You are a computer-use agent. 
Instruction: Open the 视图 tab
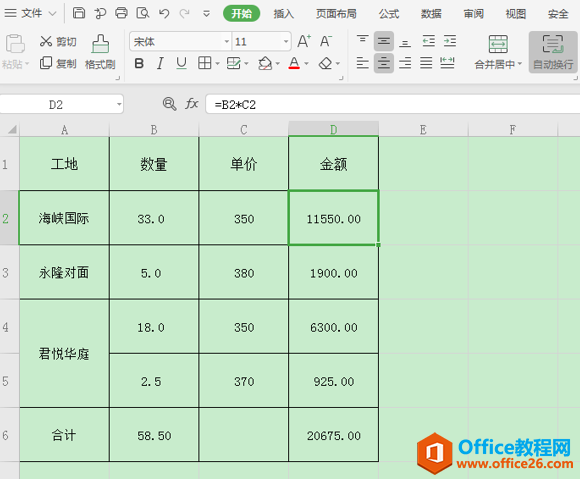pos(516,14)
